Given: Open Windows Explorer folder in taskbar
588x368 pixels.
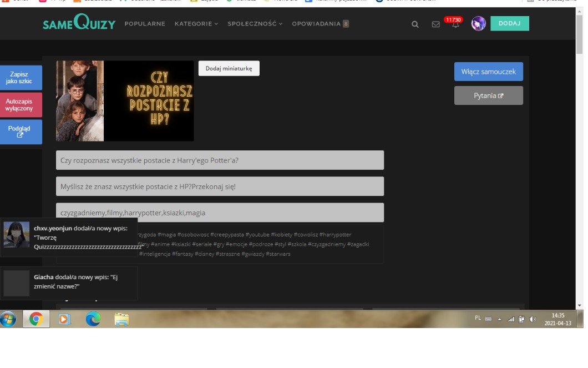Looking at the screenshot, I should click(121, 319).
